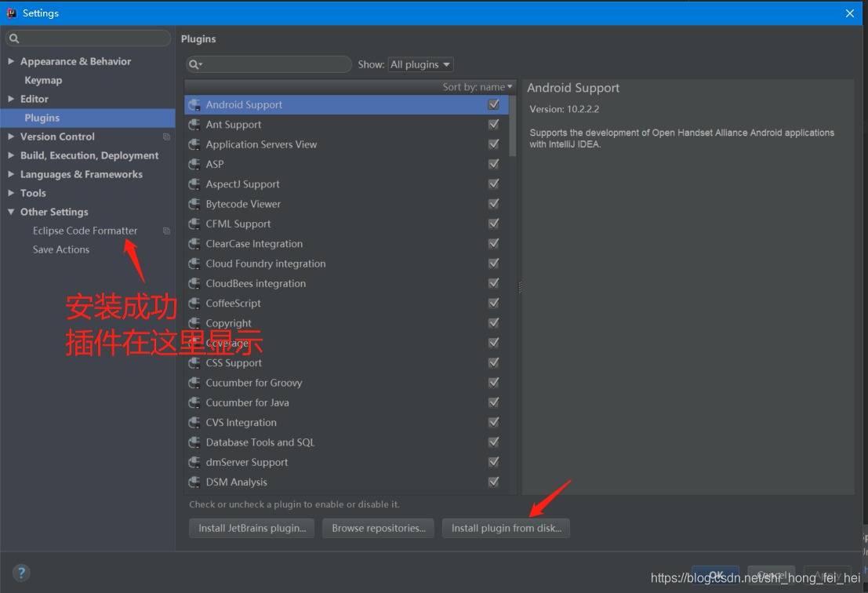Toggle the AspectJ Support checkbox
This screenshot has height=593, width=868.
coord(494,184)
